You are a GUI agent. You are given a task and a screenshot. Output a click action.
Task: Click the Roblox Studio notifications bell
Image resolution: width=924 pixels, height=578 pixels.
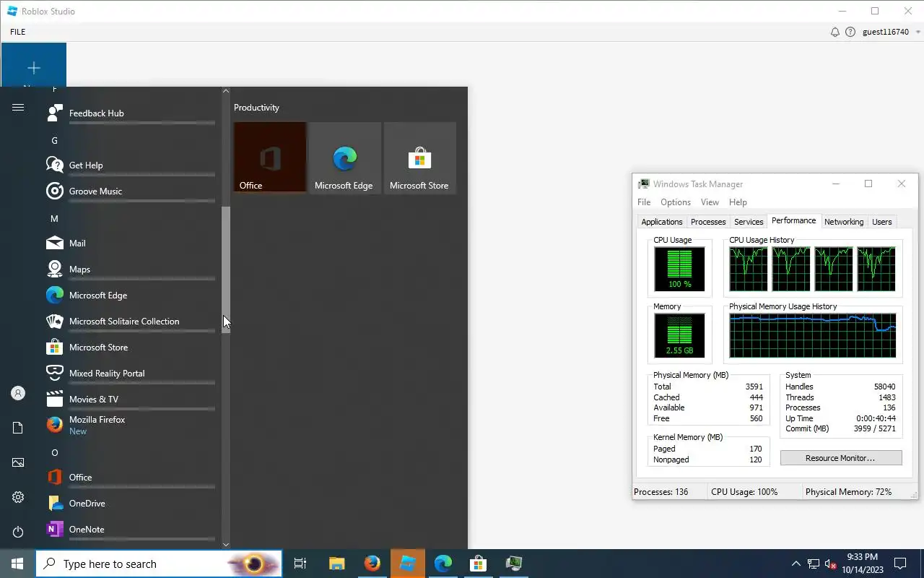[x=835, y=32]
